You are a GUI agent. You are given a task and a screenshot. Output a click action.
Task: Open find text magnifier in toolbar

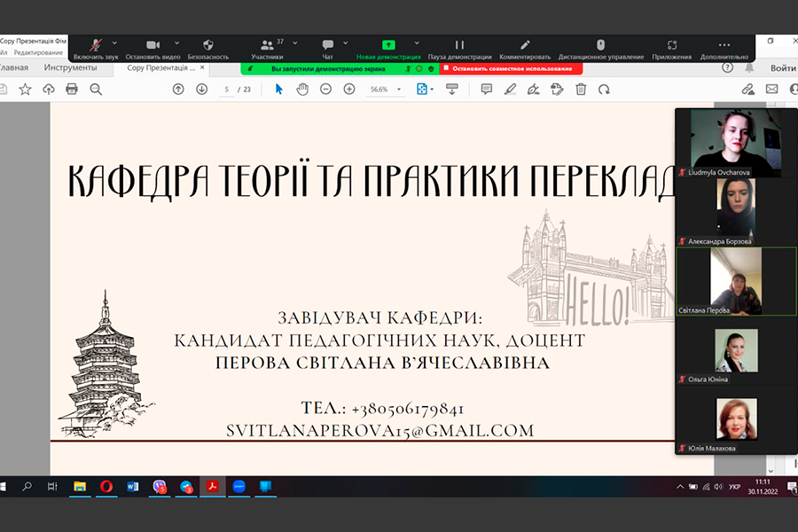pos(96,90)
